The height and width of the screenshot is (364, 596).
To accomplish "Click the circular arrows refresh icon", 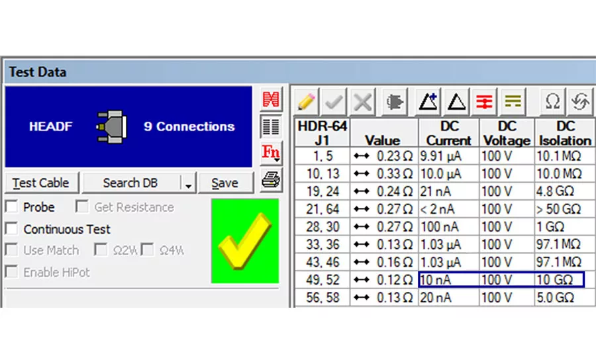I will (580, 102).
